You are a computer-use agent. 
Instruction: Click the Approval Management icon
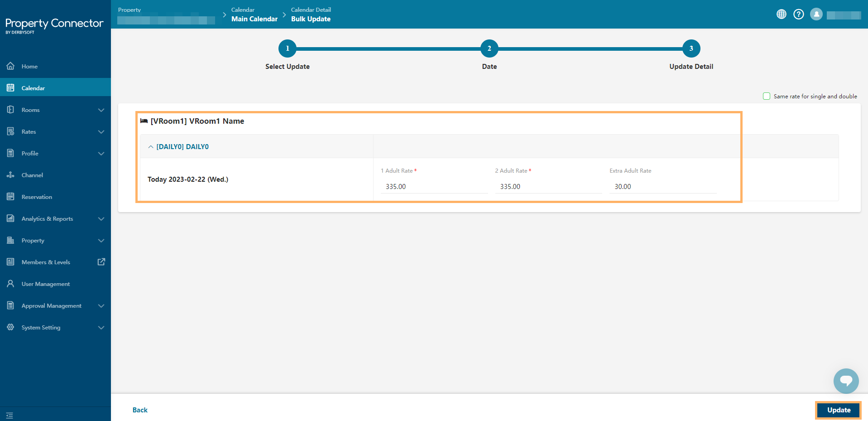pyautogui.click(x=10, y=305)
